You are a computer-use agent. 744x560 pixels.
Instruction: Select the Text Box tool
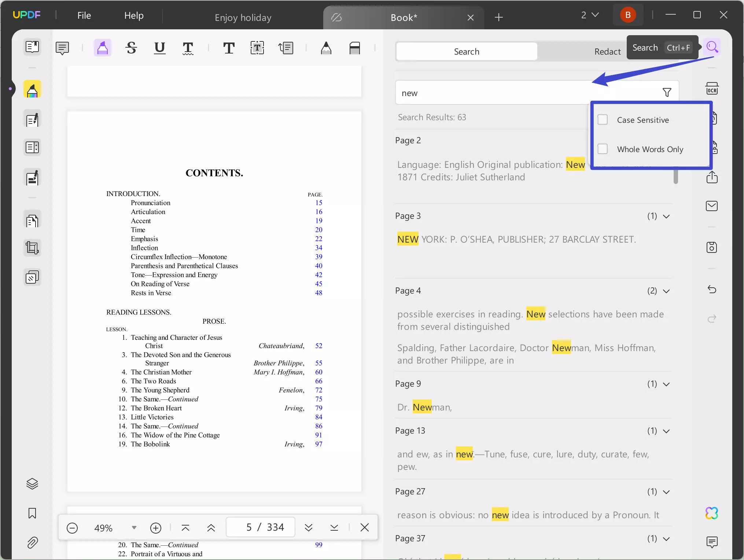click(x=257, y=48)
